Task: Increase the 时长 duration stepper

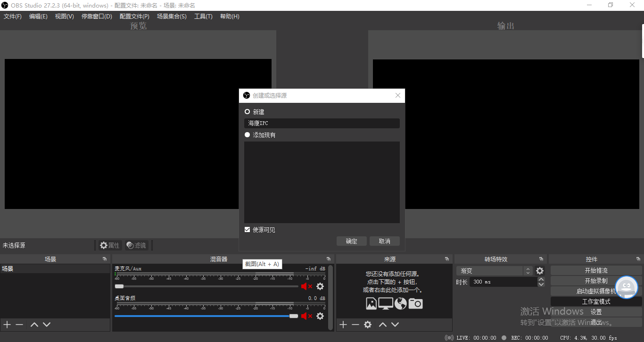Action: coord(541,279)
